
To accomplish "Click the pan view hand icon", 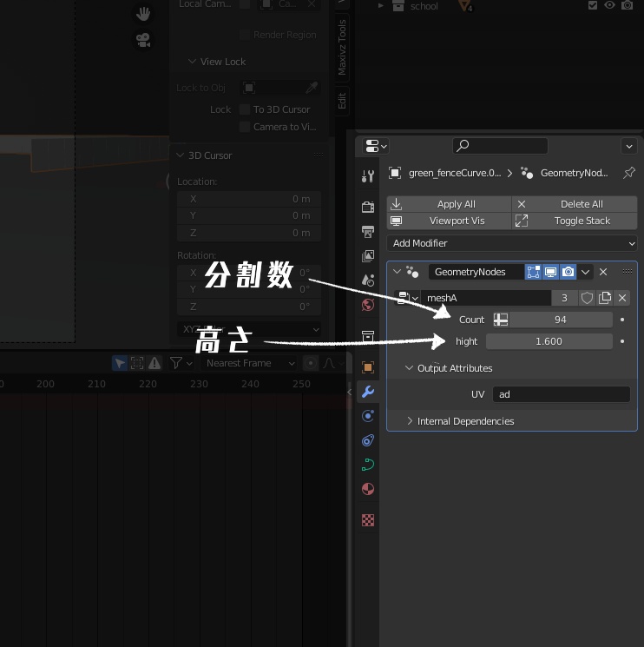I will pos(143,14).
